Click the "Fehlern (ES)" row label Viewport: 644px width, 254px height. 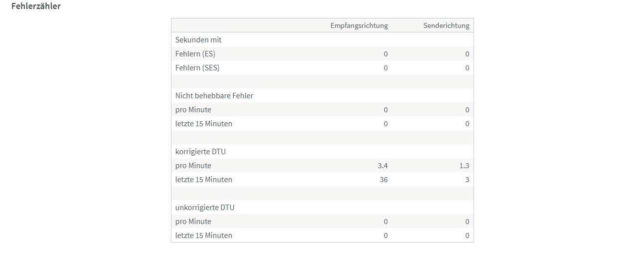(195, 53)
